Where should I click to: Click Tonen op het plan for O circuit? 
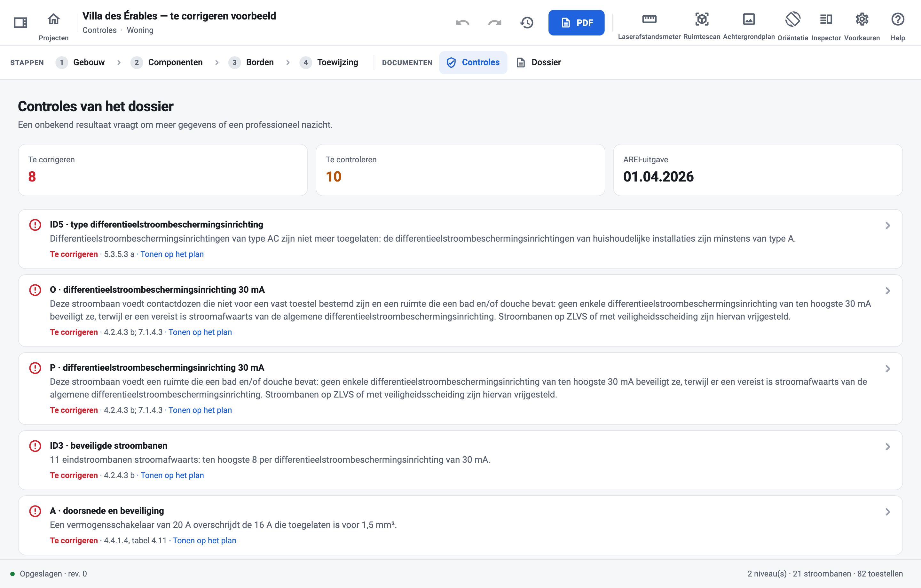coord(200,332)
